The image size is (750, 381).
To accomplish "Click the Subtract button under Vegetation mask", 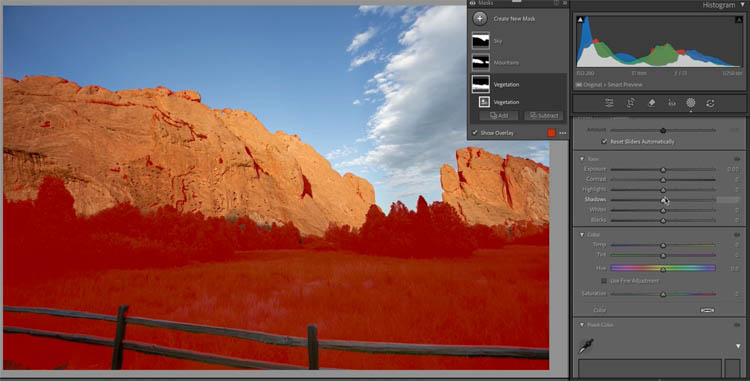I will click(544, 116).
